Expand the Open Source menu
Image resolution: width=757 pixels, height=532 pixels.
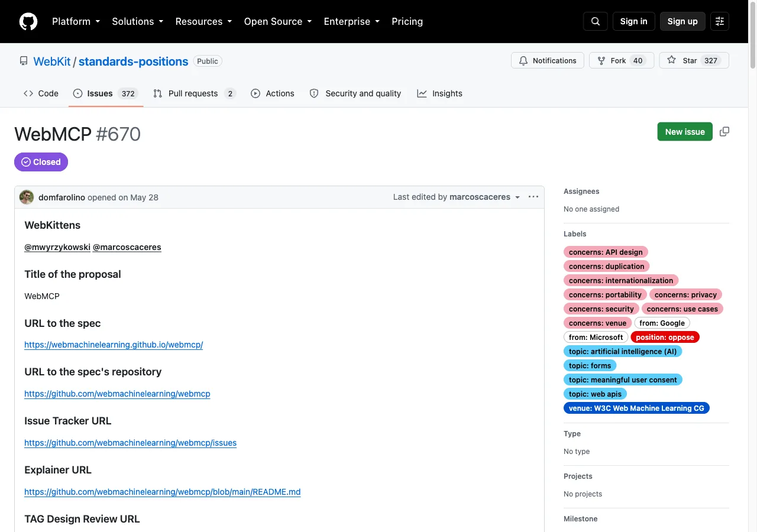tap(278, 21)
